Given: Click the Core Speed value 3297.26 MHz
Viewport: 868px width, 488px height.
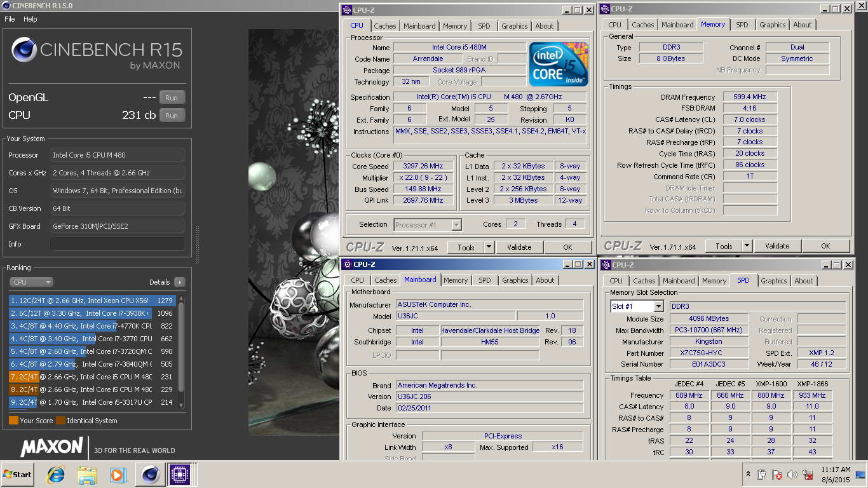Looking at the screenshot, I should [424, 166].
